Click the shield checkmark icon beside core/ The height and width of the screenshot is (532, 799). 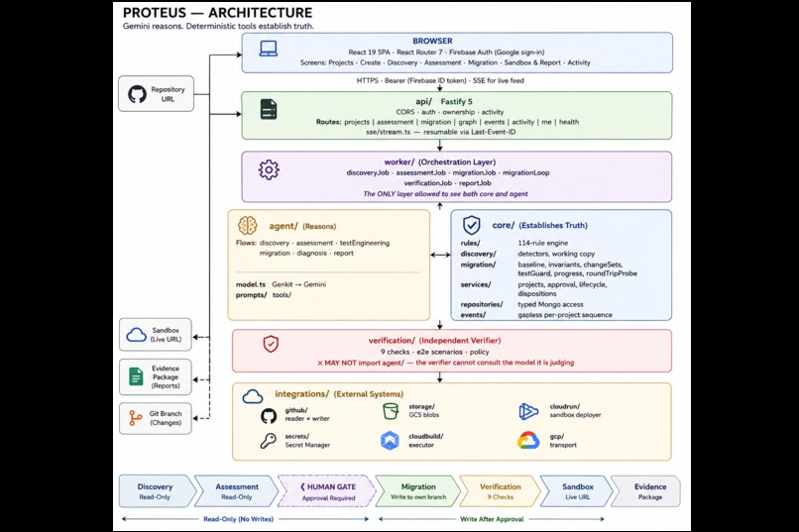pyautogui.click(x=471, y=225)
